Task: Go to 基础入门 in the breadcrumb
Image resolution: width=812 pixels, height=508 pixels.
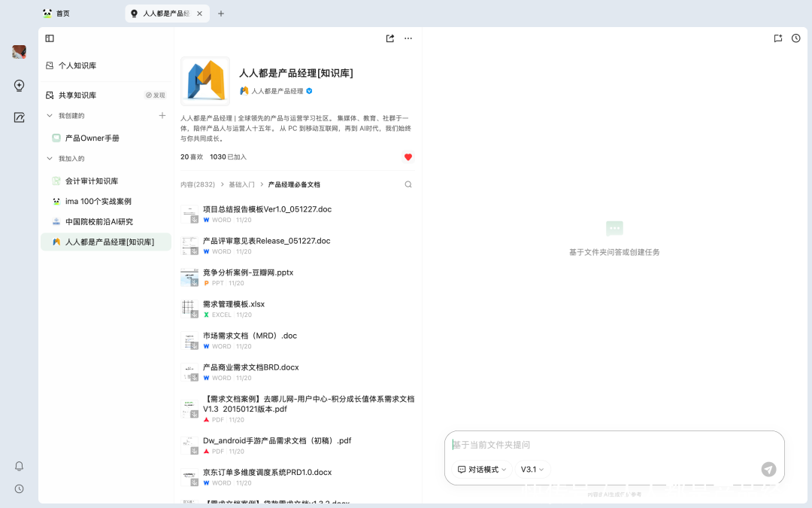Action: point(241,184)
